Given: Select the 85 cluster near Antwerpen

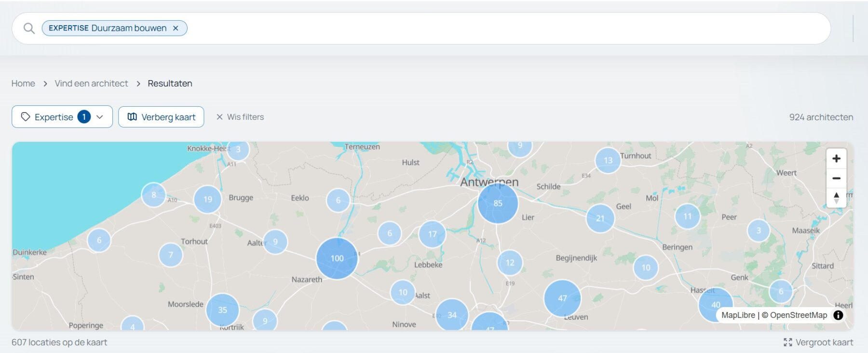Looking at the screenshot, I should (x=498, y=203).
